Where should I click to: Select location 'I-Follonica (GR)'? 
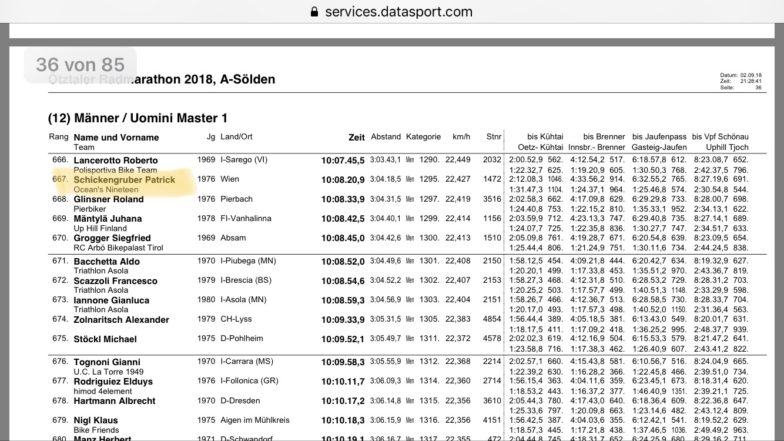250,381
